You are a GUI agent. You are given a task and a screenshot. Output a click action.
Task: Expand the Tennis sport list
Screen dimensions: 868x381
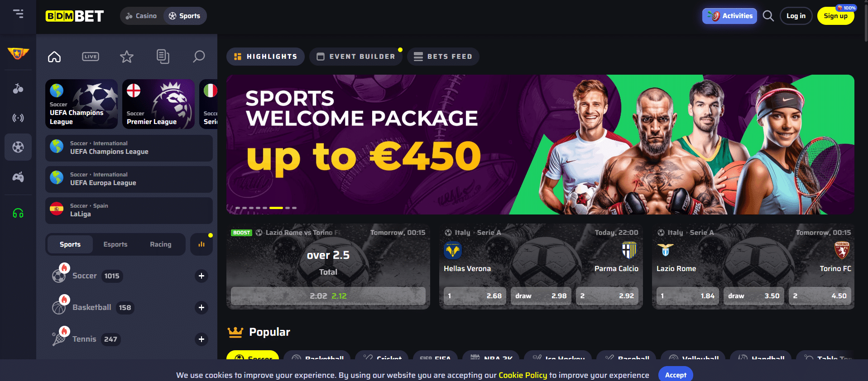pos(201,339)
